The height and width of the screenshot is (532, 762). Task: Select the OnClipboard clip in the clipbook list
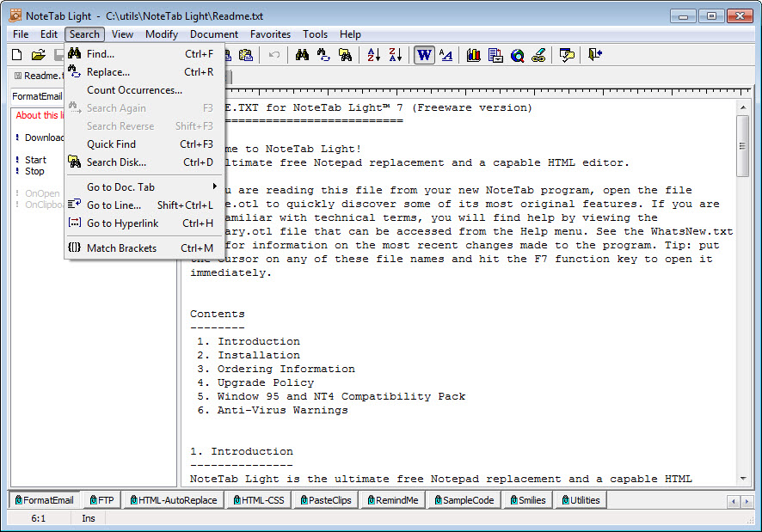(x=44, y=205)
